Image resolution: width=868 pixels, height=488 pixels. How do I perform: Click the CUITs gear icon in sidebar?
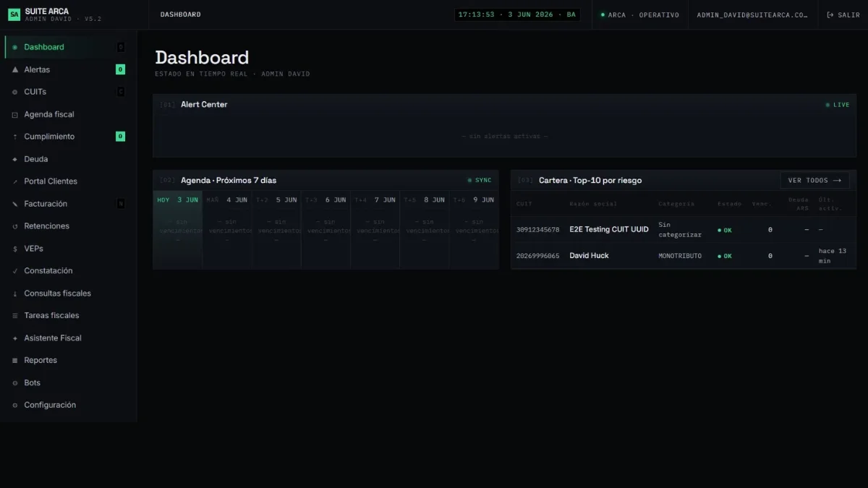[x=15, y=92]
